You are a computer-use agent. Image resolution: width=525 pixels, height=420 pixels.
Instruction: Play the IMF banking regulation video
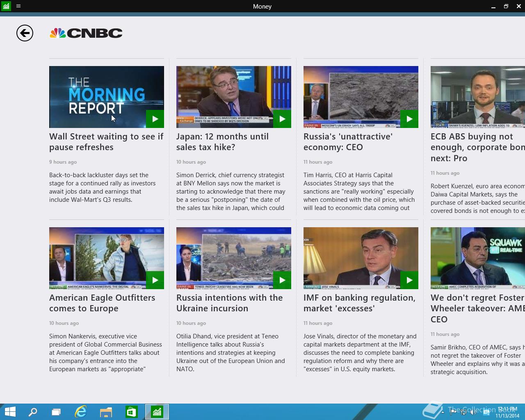409,280
